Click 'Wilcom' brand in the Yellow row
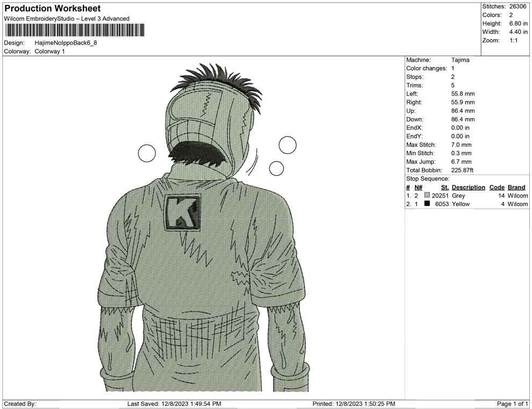532x409 pixels. coord(517,204)
